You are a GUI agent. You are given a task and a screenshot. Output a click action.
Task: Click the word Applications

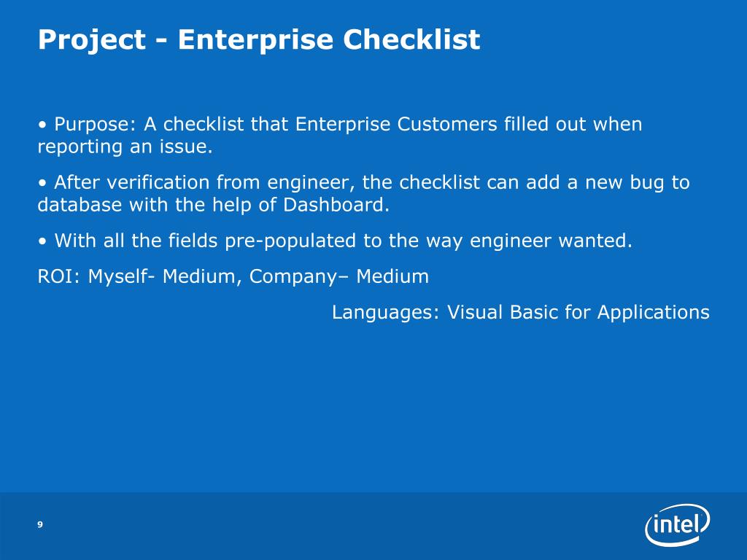pos(653,313)
